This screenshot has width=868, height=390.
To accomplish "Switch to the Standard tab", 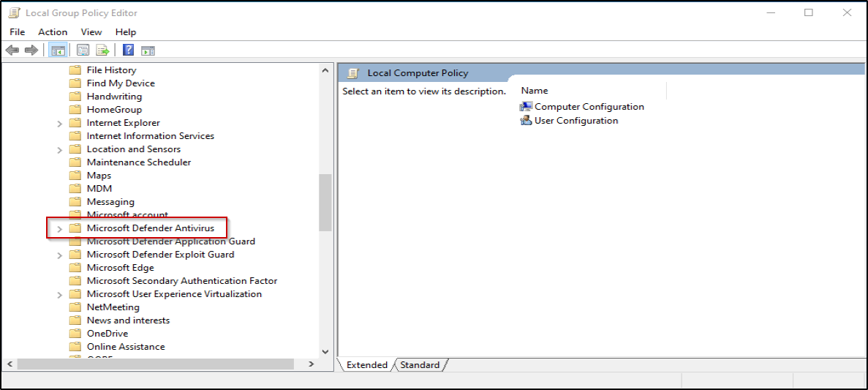I will click(x=420, y=364).
